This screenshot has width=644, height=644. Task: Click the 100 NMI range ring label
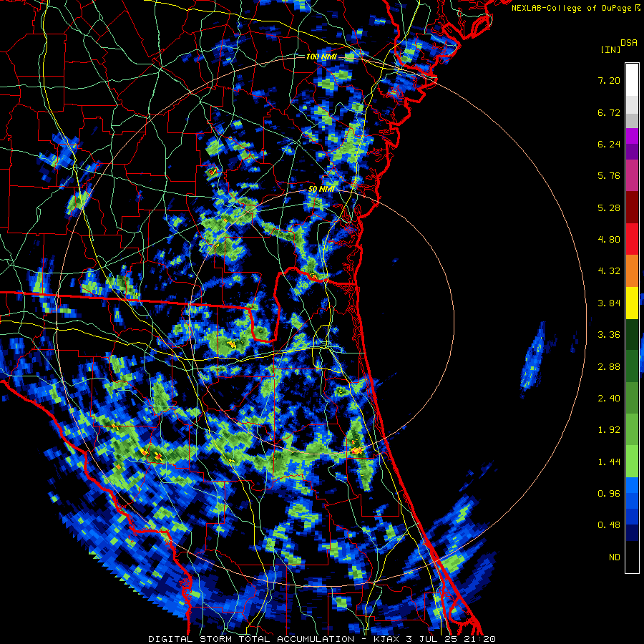pos(321,57)
